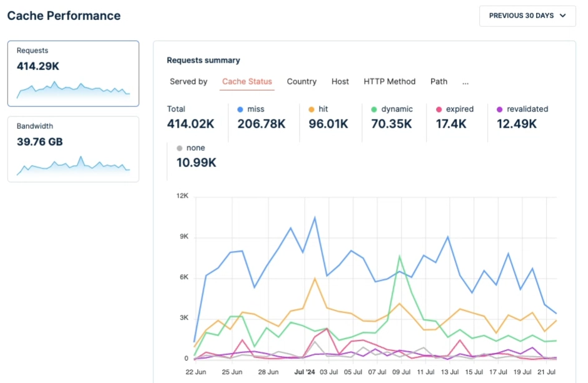The width and height of the screenshot is (588, 383).
Task: Click the Requests summary heading
Action: point(203,61)
